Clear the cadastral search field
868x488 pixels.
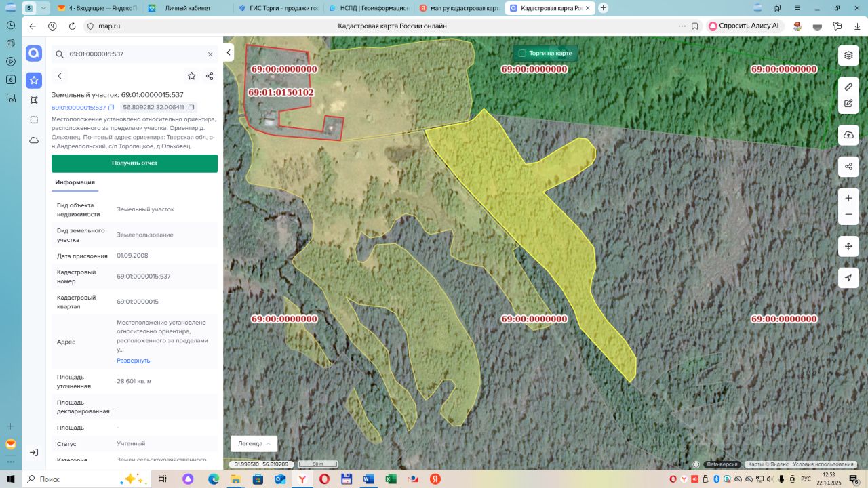pos(210,54)
